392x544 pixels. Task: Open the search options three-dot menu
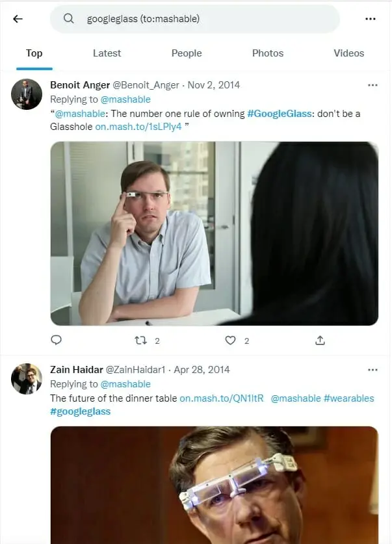click(371, 19)
